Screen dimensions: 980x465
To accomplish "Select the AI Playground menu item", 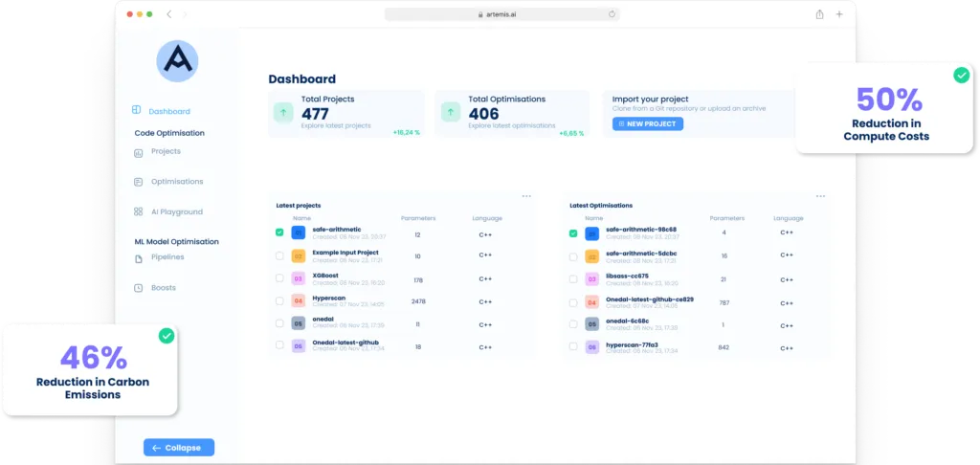I will [177, 211].
